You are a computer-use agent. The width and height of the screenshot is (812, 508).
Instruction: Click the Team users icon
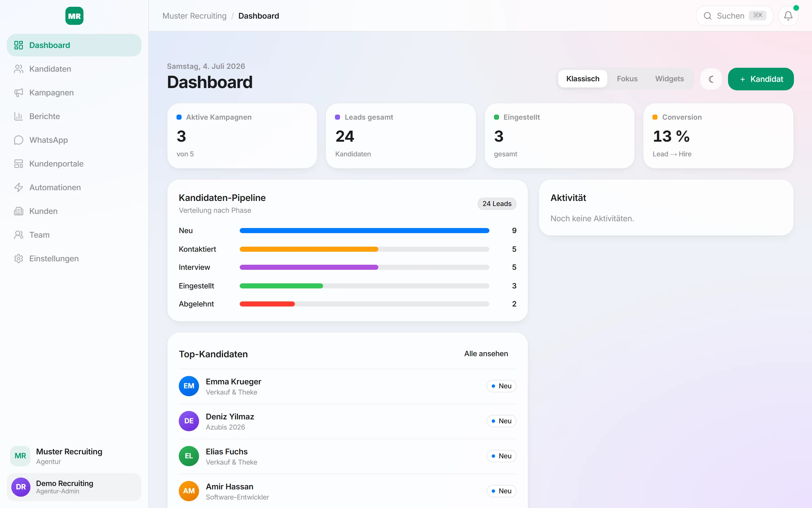click(18, 235)
